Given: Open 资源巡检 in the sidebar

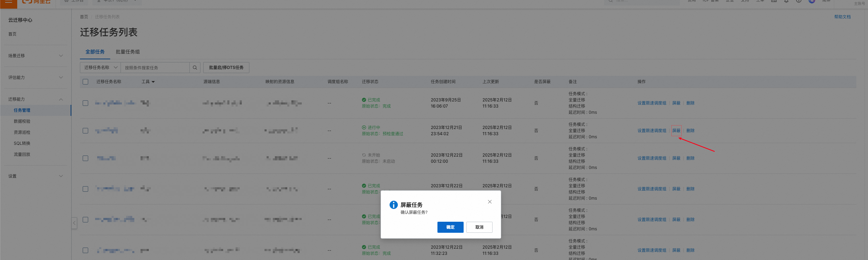Looking at the screenshot, I should (x=22, y=132).
